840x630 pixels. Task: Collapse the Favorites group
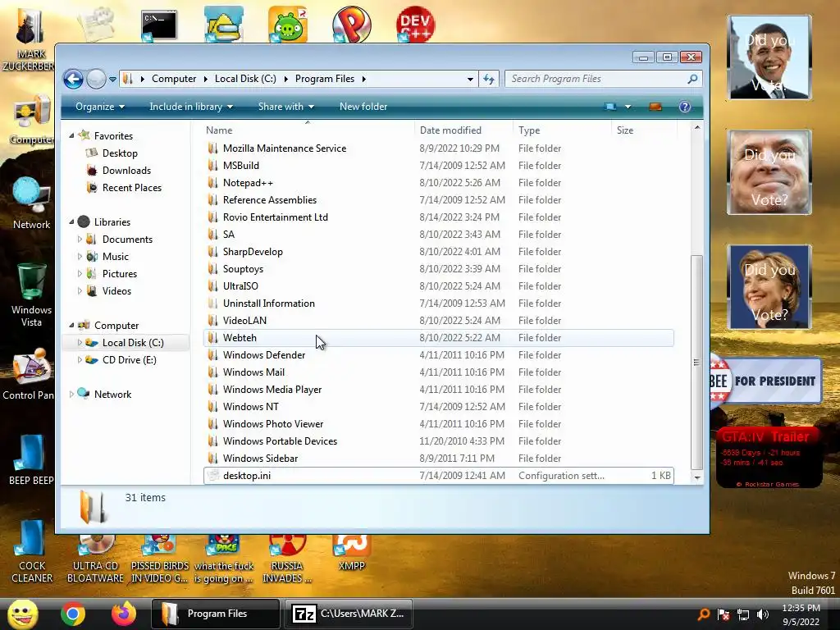[x=72, y=135]
